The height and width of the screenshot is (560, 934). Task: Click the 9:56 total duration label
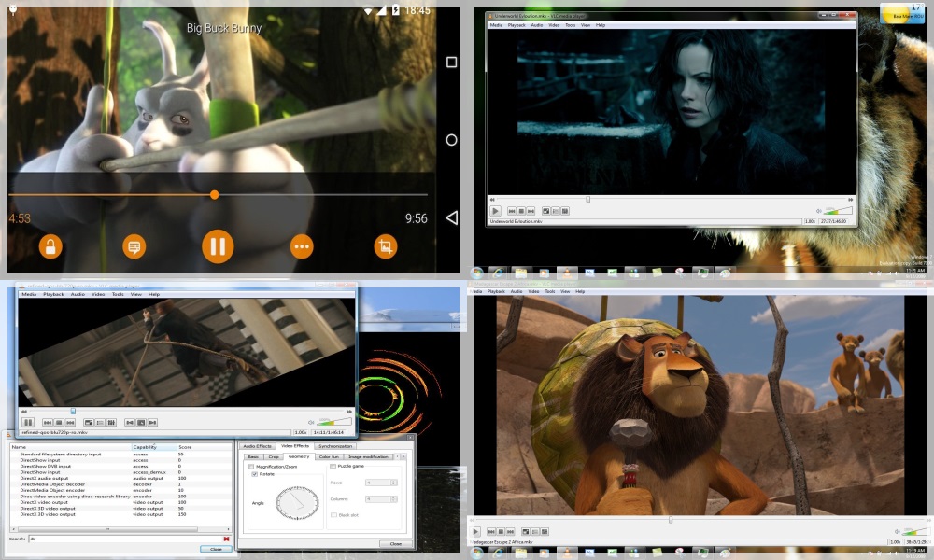click(x=416, y=218)
